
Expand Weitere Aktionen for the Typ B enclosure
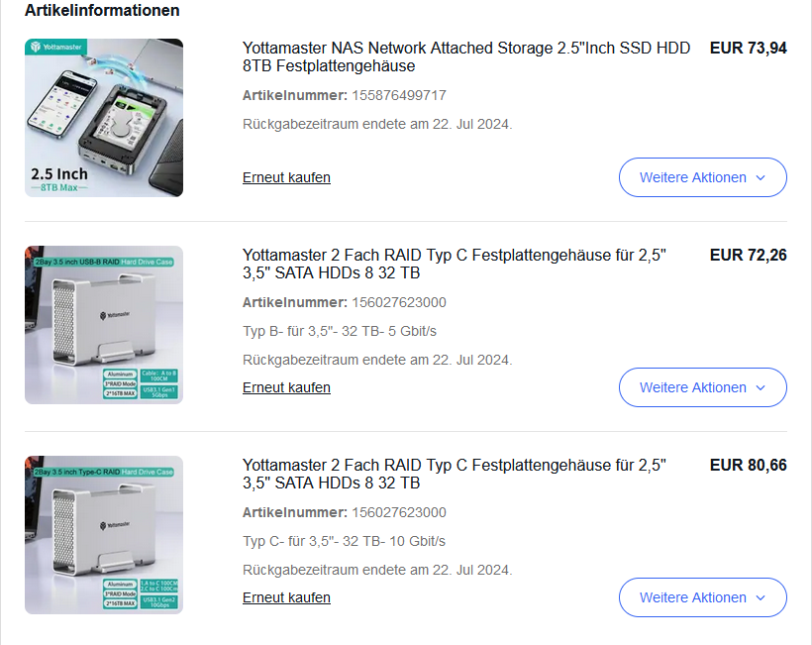click(x=703, y=387)
